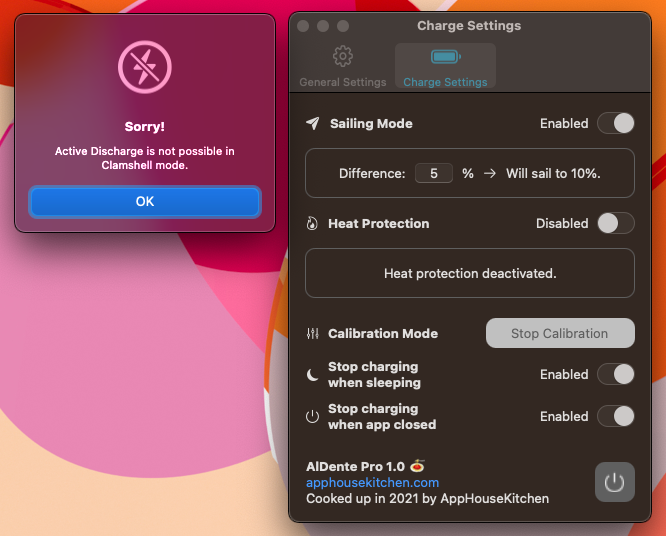
Task: Click the Calibration Mode label
Action: [383, 333]
